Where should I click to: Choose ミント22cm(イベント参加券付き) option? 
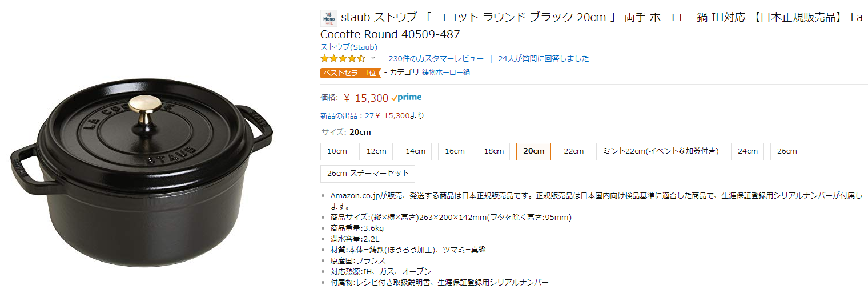(x=661, y=151)
